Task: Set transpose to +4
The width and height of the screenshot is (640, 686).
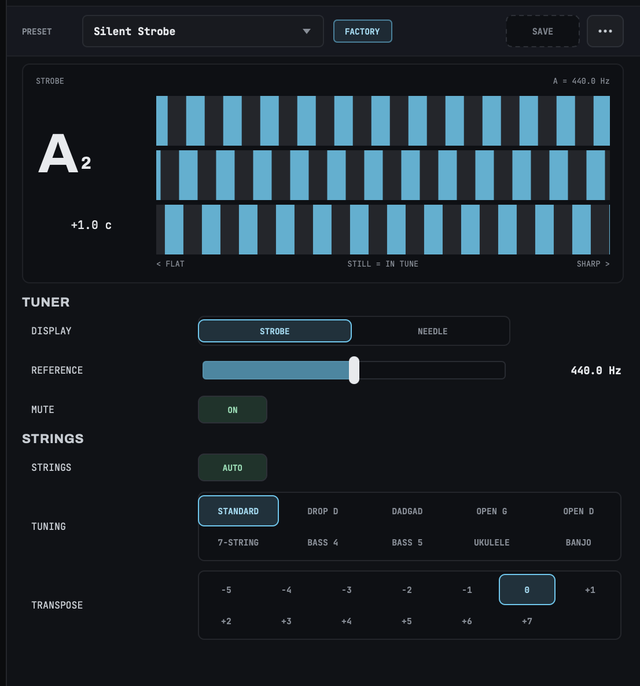Action: click(346, 621)
